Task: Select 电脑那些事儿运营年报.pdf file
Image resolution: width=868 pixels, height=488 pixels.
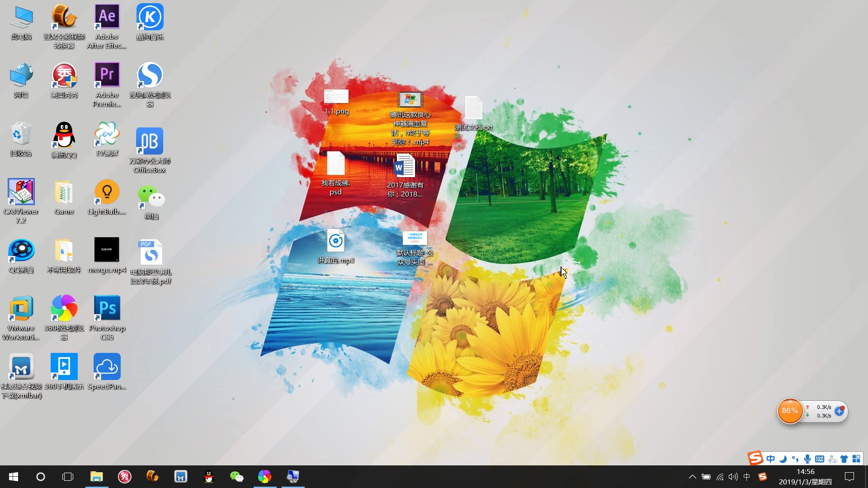Action: point(151,262)
